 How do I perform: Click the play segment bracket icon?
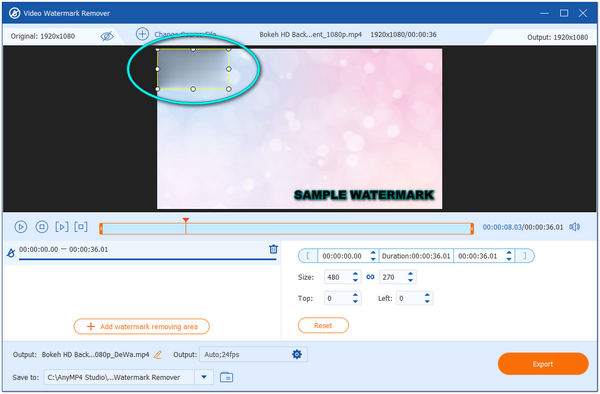click(x=62, y=227)
